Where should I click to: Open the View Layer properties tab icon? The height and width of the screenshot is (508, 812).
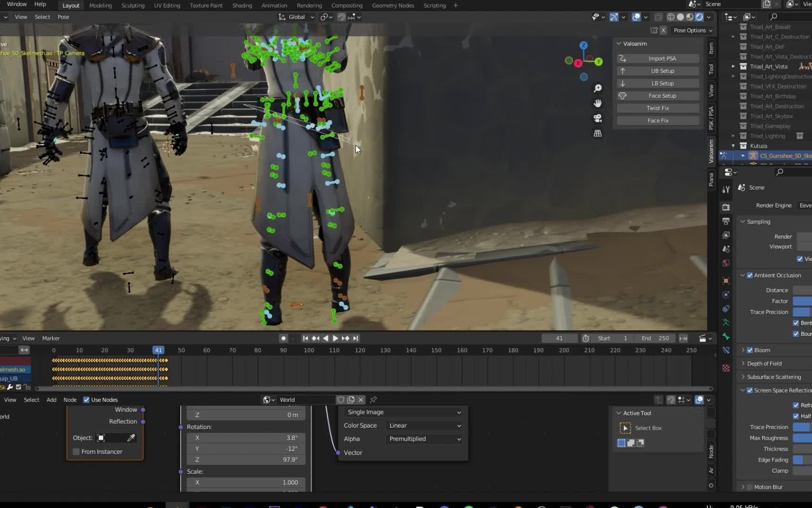726,235
